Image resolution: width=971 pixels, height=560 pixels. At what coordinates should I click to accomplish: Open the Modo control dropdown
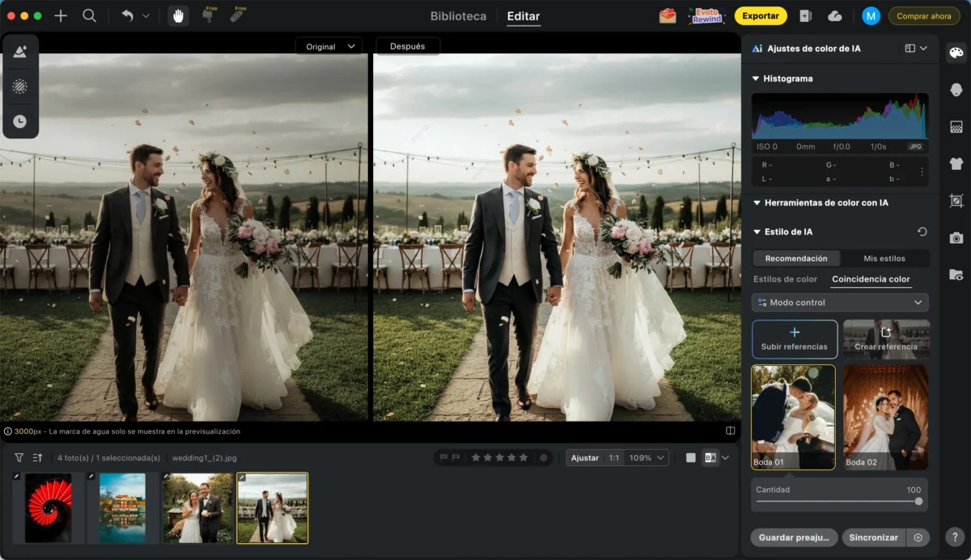(x=839, y=302)
